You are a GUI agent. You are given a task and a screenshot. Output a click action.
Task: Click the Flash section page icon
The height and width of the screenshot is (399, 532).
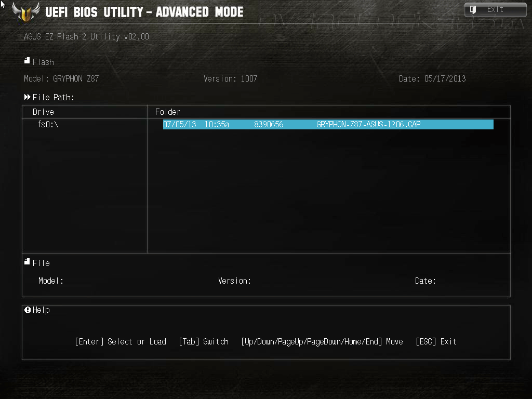tap(27, 61)
